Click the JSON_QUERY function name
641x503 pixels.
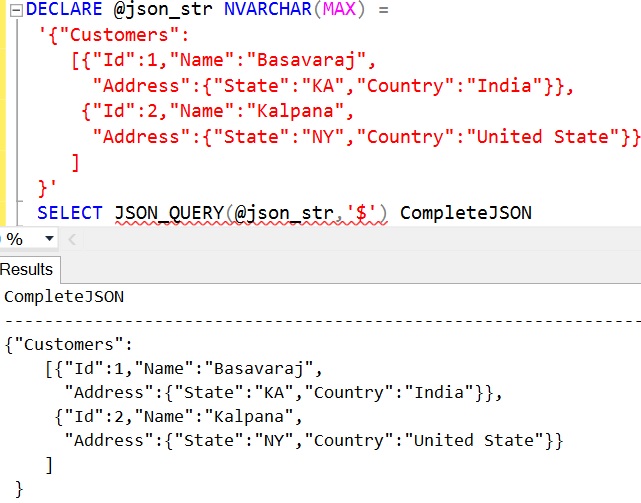tap(169, 213)
